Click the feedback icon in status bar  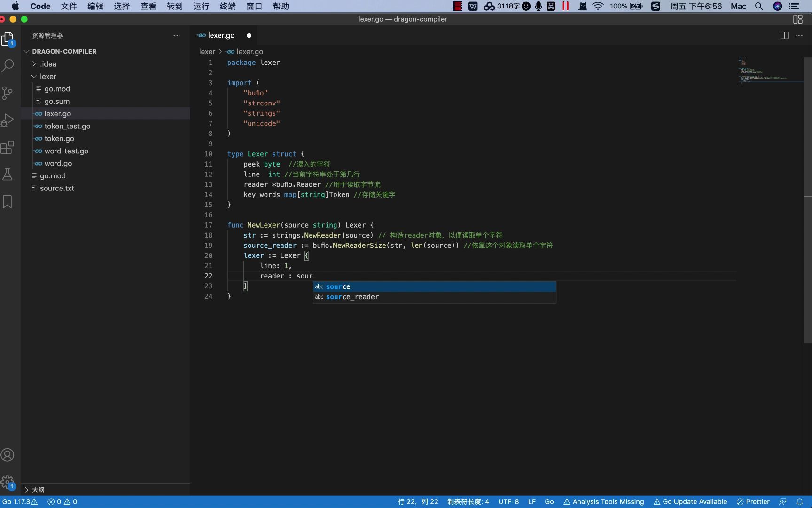coord(783,502)
